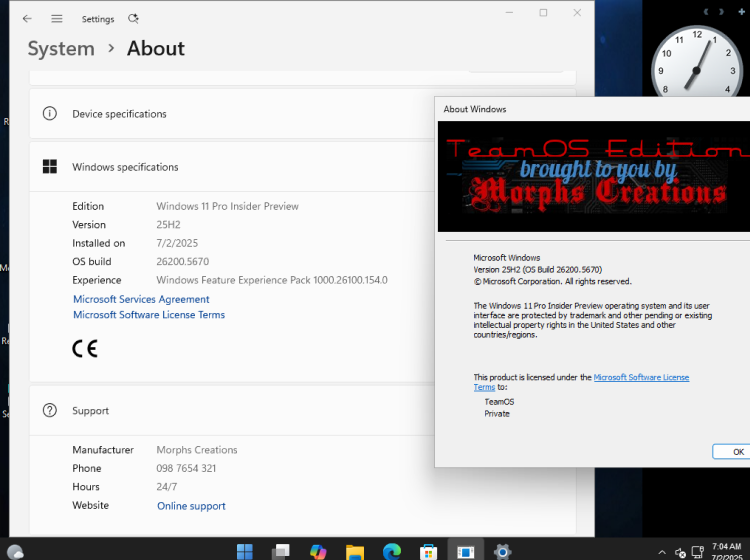
Task: Open Task View from the taskbar
Action: [281, 551]
